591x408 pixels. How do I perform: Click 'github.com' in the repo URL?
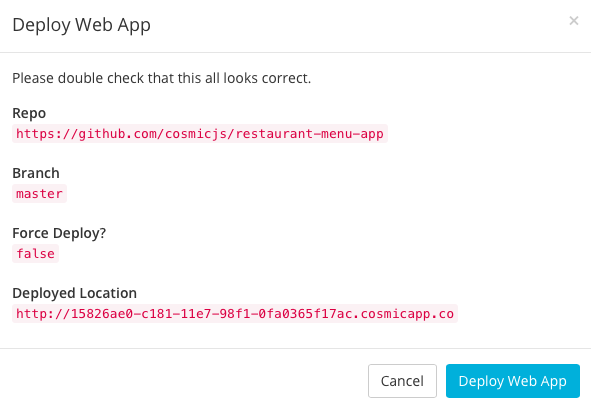point(118,134)
